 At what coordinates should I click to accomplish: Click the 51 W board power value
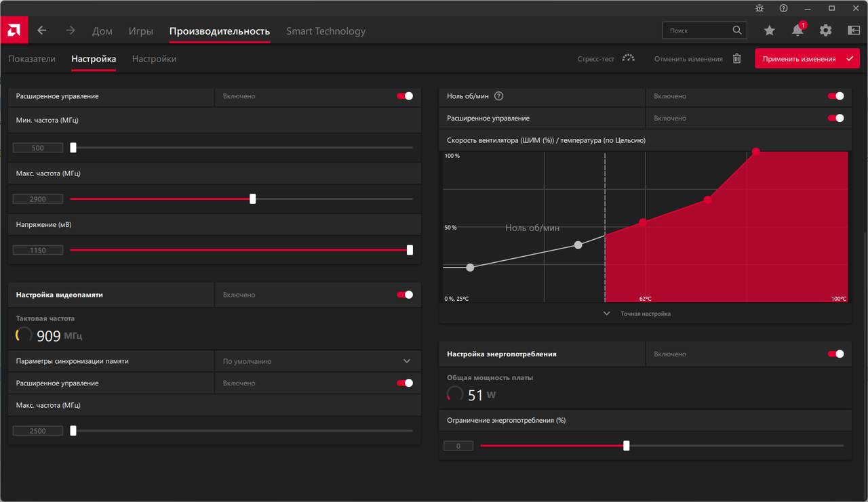[482, 395]
